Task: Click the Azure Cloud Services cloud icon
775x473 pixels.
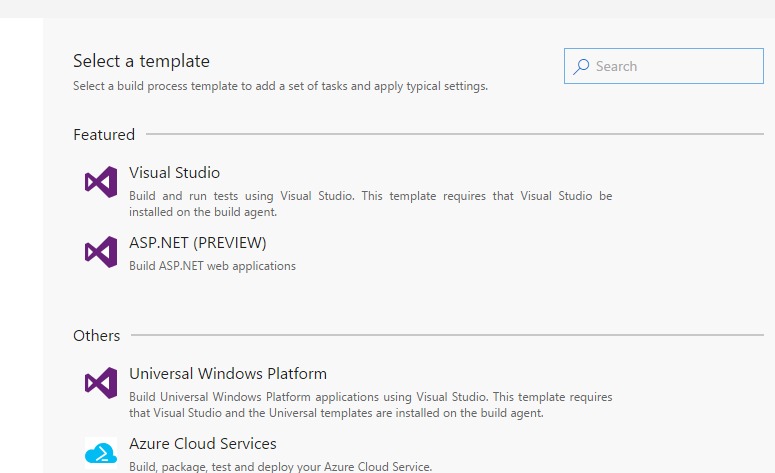Action: [101, 453]
